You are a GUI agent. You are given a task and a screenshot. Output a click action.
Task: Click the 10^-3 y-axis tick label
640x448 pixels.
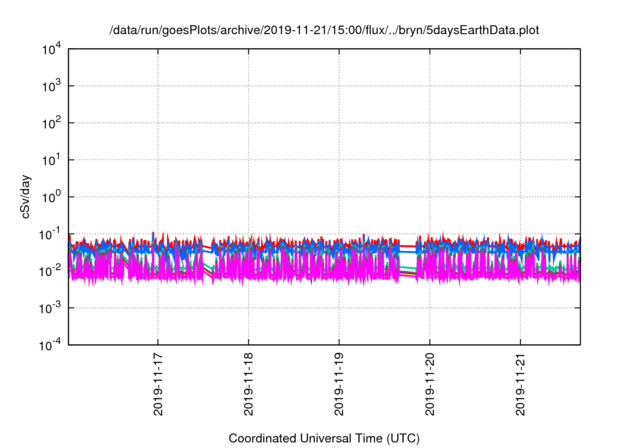click(50, 308)
